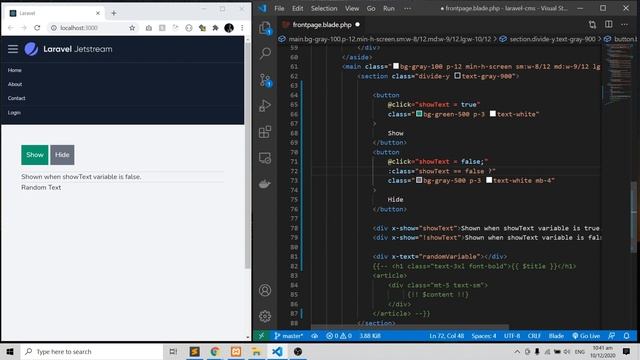640x360 pixels.
Task: Open the Extensions view
Action: pyautogui.click(x=265, y=132)
